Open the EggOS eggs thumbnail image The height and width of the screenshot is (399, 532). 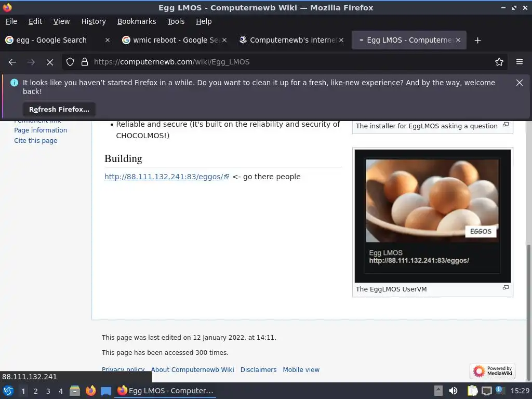(432, 216)
